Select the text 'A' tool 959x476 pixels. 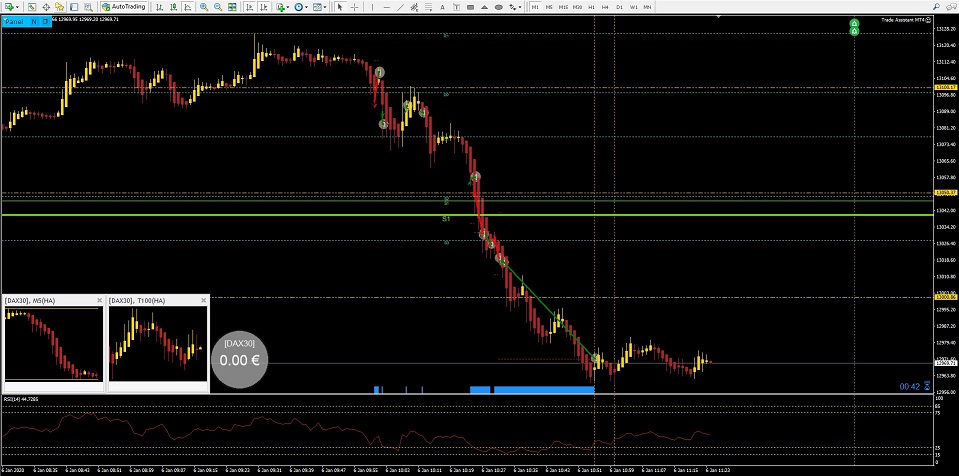[x=442, y=7]
